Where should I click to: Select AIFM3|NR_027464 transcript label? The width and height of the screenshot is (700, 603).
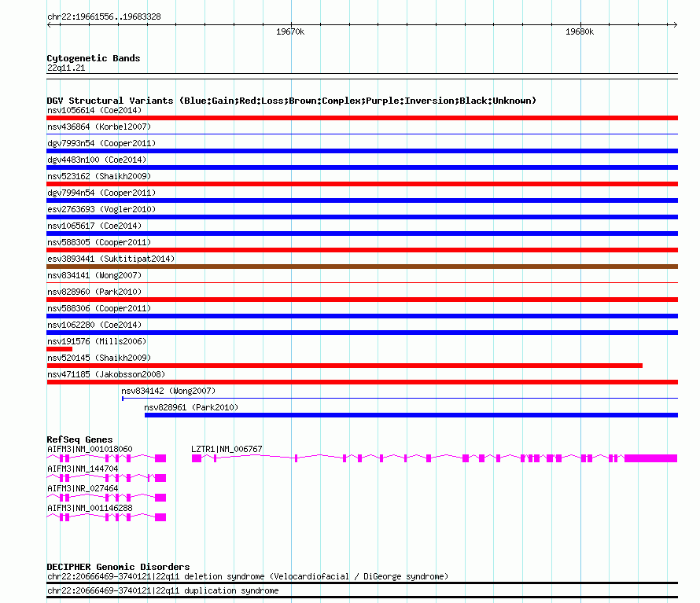[83, 488]
